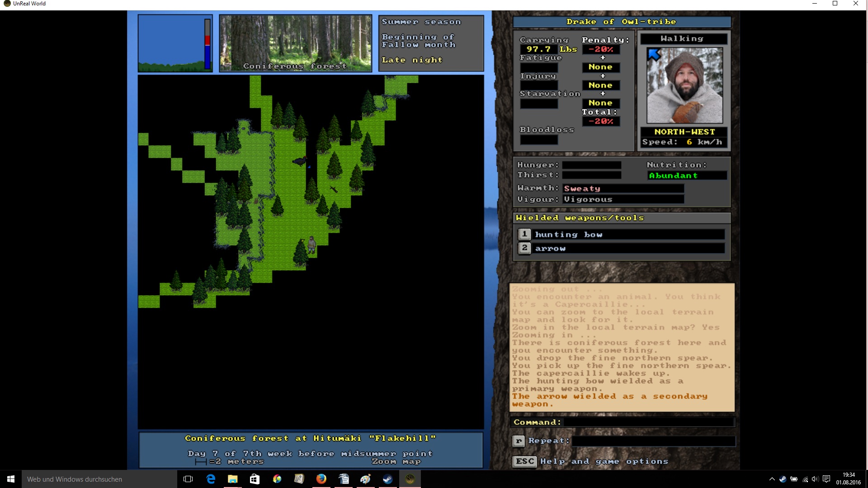Click the Drake of Owl-tribe title bar
The height and width of the screenshot is (488, 868).
(x=622, y=22)
